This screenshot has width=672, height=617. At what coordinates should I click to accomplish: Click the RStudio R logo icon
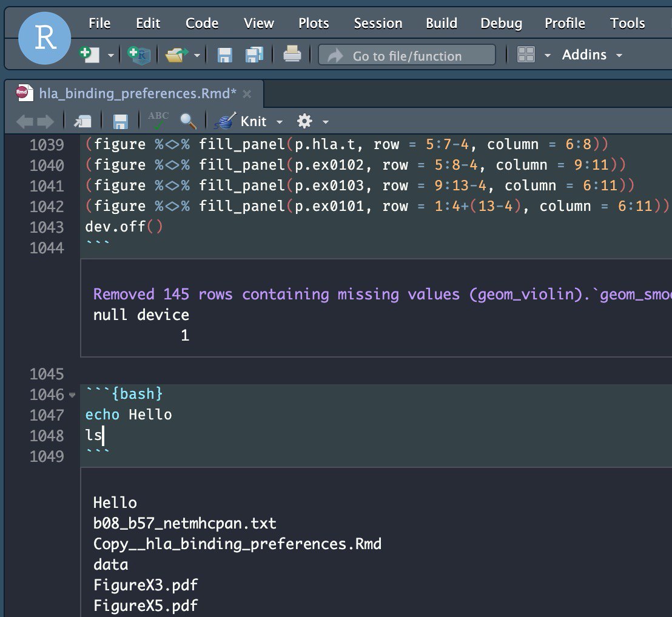point(44,38)
